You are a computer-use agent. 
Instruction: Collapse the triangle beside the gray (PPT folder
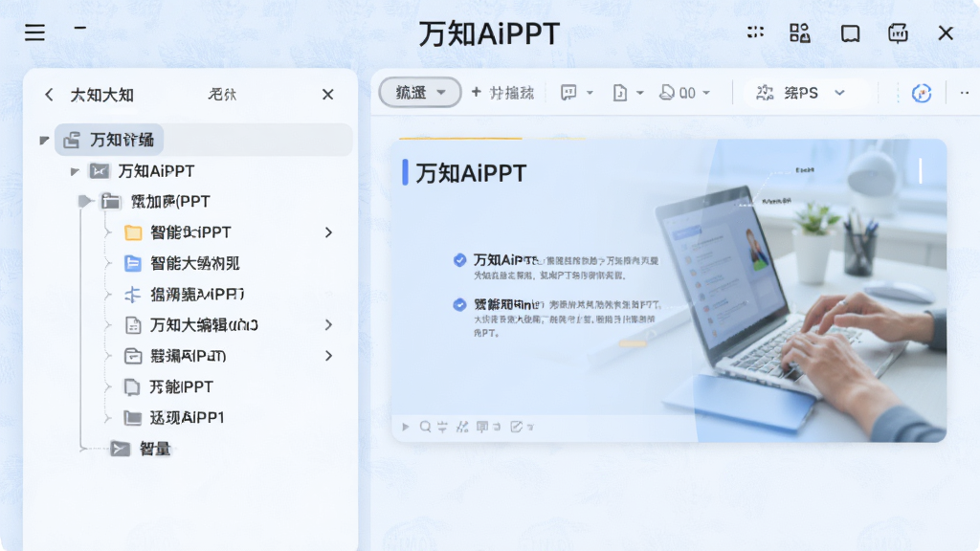[85, 201]
